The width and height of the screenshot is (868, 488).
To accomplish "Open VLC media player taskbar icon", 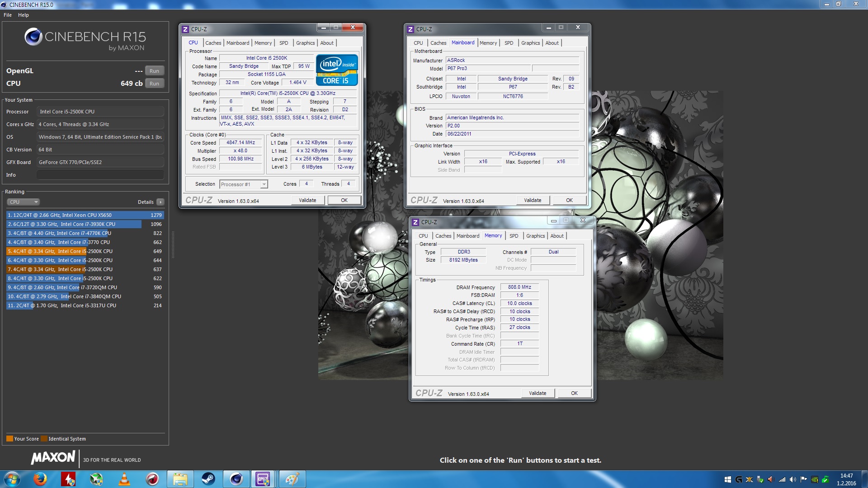I will pos(124,479).
